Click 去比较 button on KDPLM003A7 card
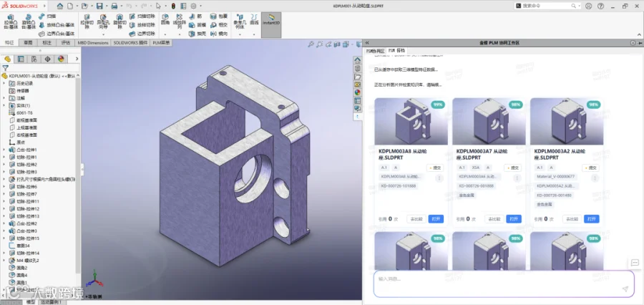The height and width of the screenshot is (305, 644). click(x=494, y=219)
